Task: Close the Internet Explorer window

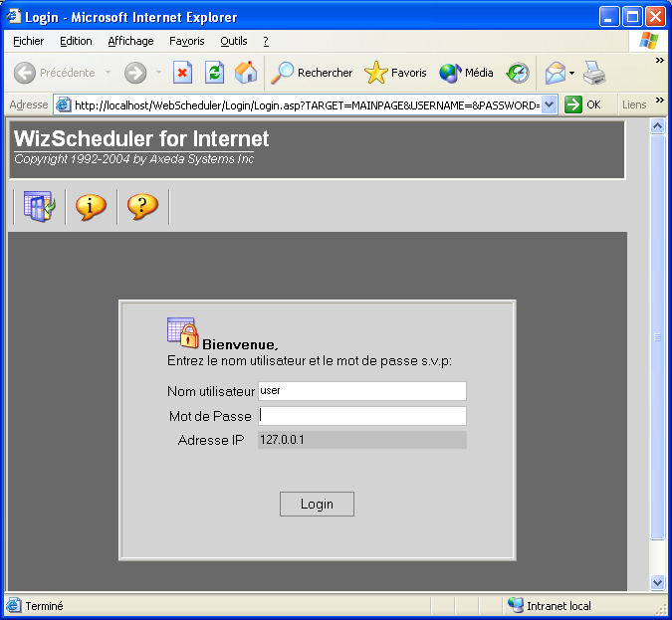Action: tap(655, 17)
